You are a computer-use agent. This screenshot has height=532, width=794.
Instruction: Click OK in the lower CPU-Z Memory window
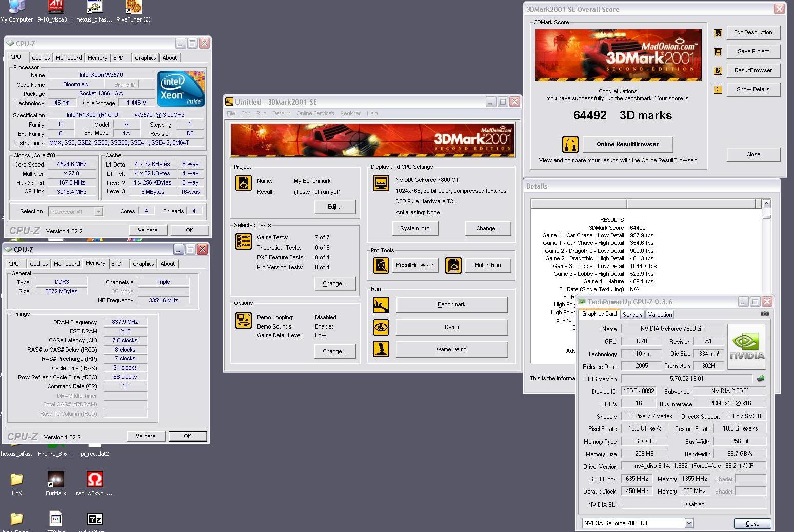pos(187,436)
